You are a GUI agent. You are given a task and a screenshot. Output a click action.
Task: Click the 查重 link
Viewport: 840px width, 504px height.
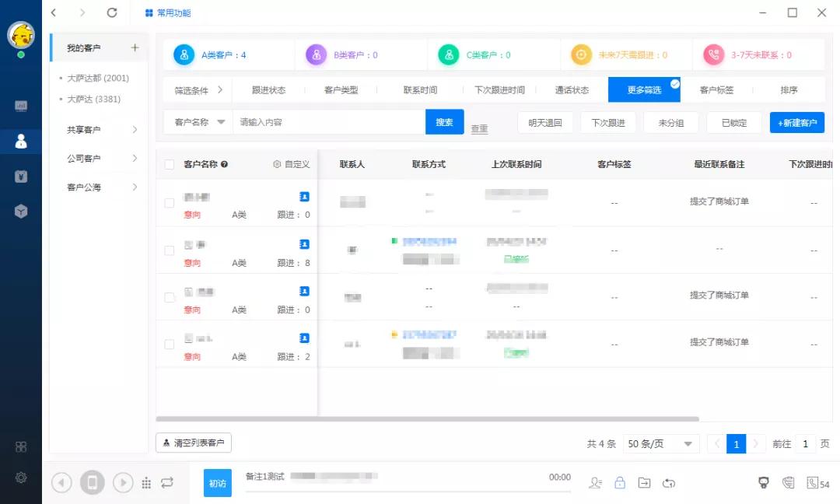479,128
